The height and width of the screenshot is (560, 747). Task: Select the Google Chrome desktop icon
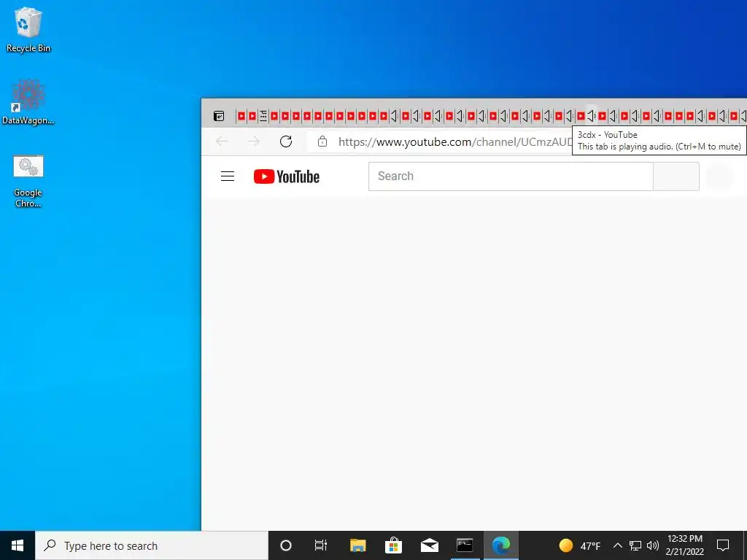pos(28,182)
